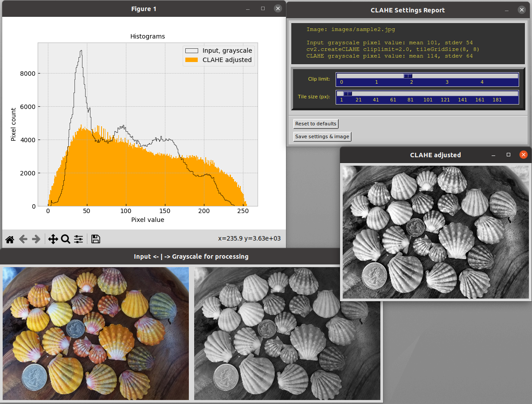
Task: Set Clip limit slider near 3
Action: (x=447, y=76)
